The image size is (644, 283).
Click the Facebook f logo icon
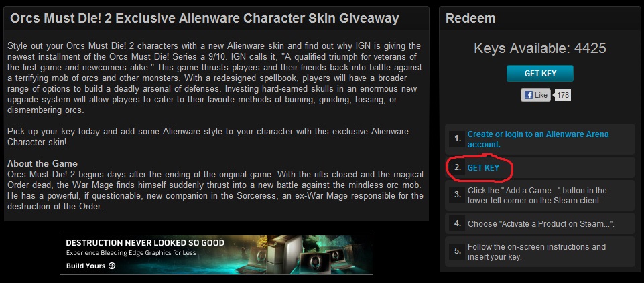pyautogui.click(x=529, y=95)
